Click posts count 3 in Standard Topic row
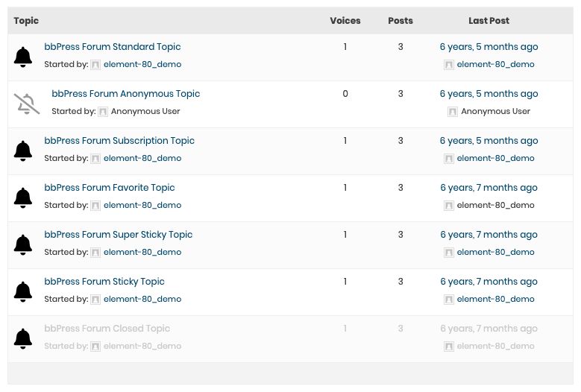The height and width of the screenshot is (392, 581). click(401, 47)
